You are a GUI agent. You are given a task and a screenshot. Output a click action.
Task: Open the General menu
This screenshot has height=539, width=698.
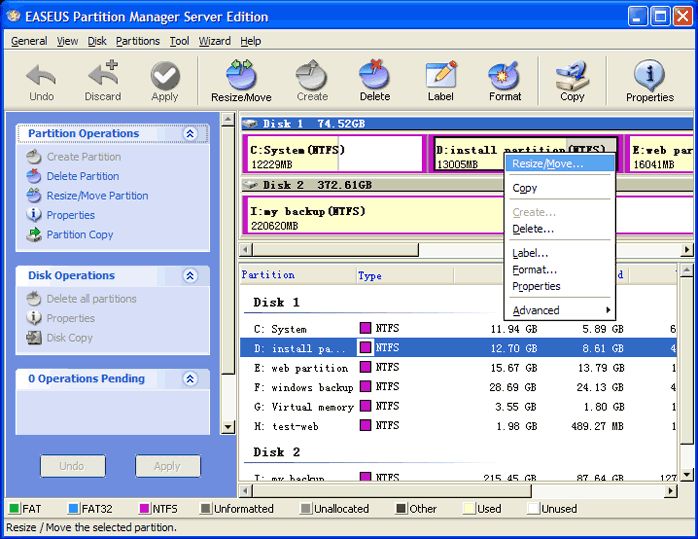[x=29, y=41]
